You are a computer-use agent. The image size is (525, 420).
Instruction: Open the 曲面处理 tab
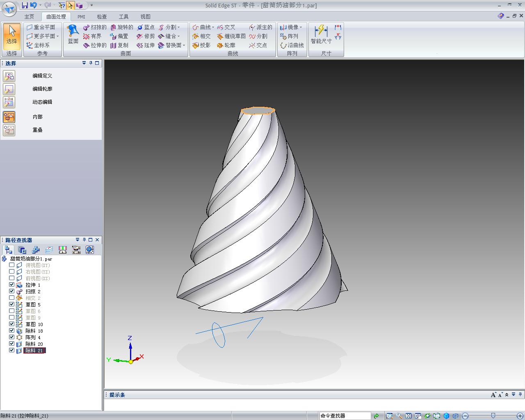(56, 17)
